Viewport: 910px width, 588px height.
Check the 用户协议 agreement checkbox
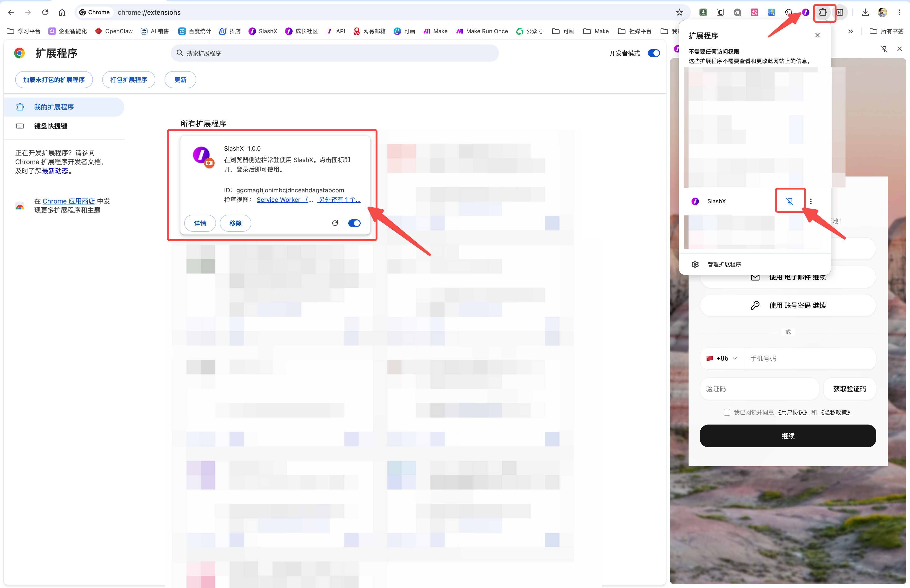pyautogui.click(x=727, y=412)
